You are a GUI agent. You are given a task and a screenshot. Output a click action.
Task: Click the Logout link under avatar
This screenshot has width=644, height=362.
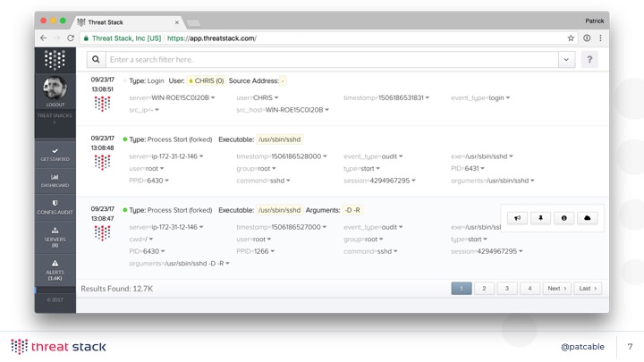coord(55,105)
